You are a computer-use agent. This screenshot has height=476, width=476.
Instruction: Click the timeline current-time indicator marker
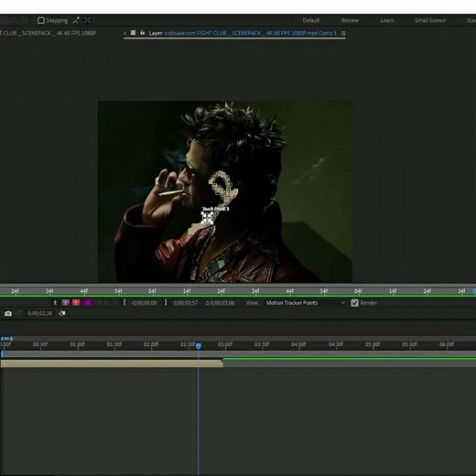tap(199, 346)
